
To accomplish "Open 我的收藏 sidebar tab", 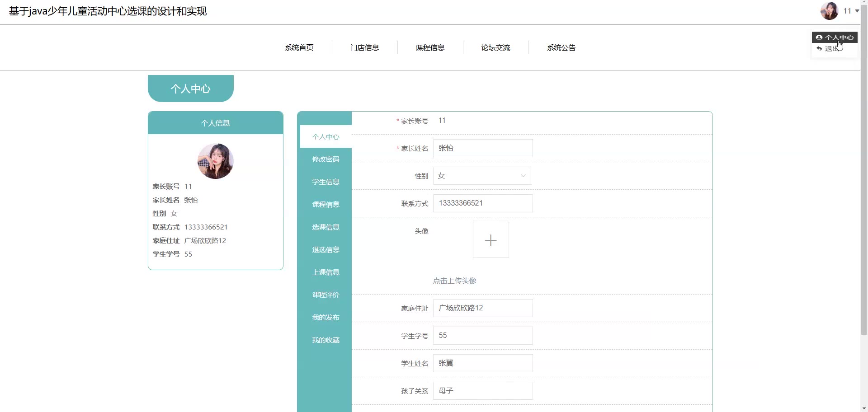I will tap(325, 340).
